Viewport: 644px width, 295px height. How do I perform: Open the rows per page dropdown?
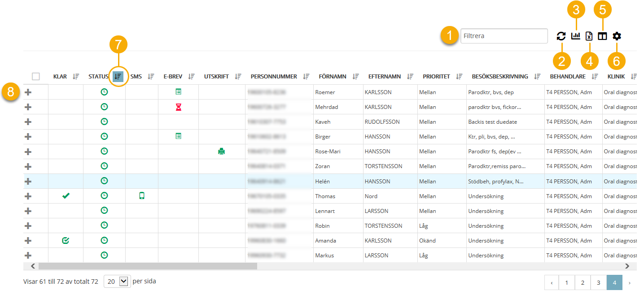tap(117, 282)
